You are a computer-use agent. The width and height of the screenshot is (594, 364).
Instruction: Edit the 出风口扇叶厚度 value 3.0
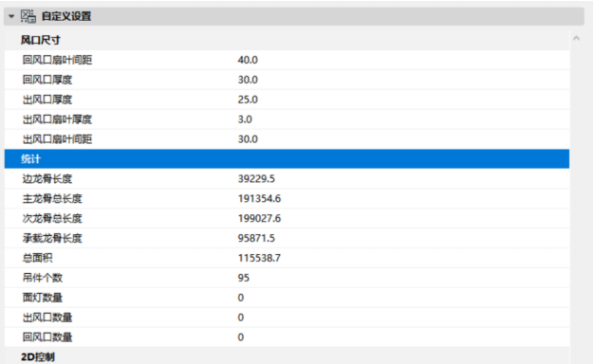click(245, 119)
